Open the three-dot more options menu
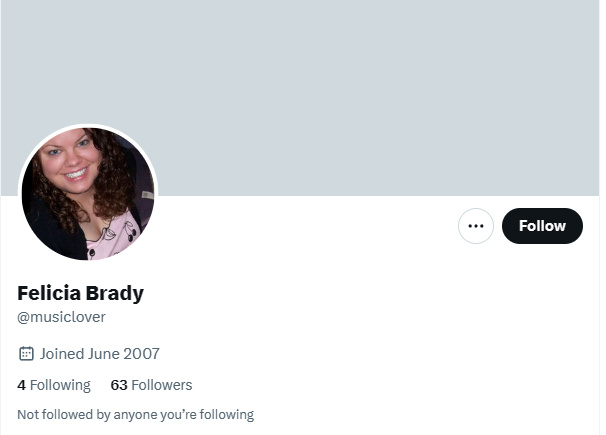The image size is (606, 435). coord(476,226)
